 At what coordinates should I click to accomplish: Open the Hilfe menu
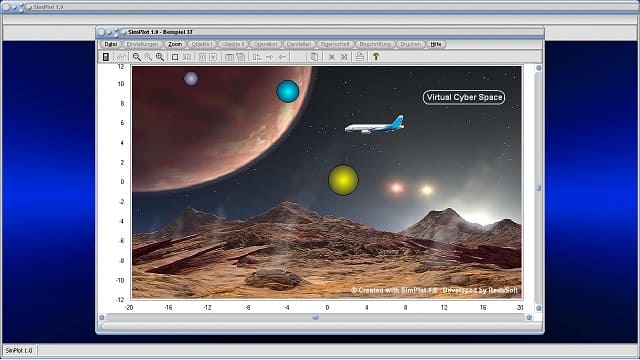436,44
